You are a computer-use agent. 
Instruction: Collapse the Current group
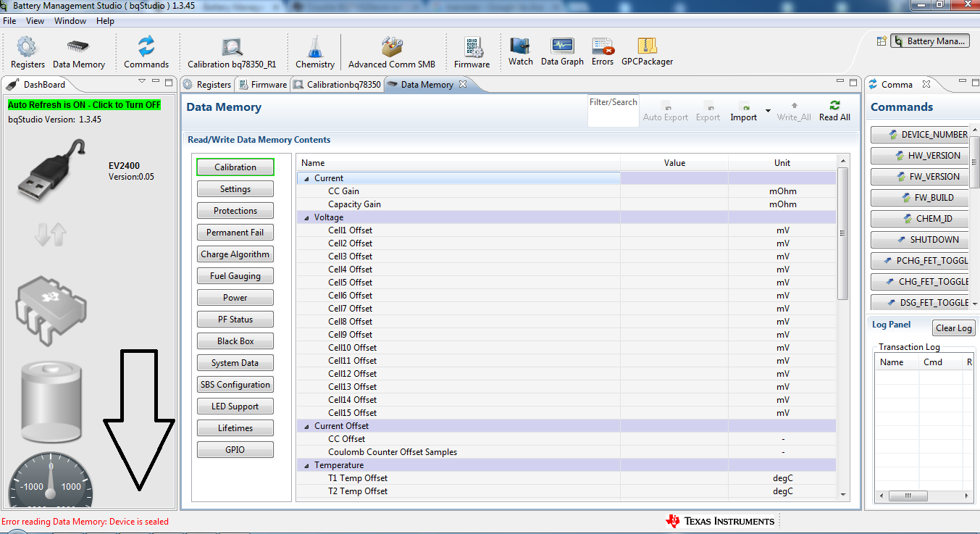coord(306,178)
